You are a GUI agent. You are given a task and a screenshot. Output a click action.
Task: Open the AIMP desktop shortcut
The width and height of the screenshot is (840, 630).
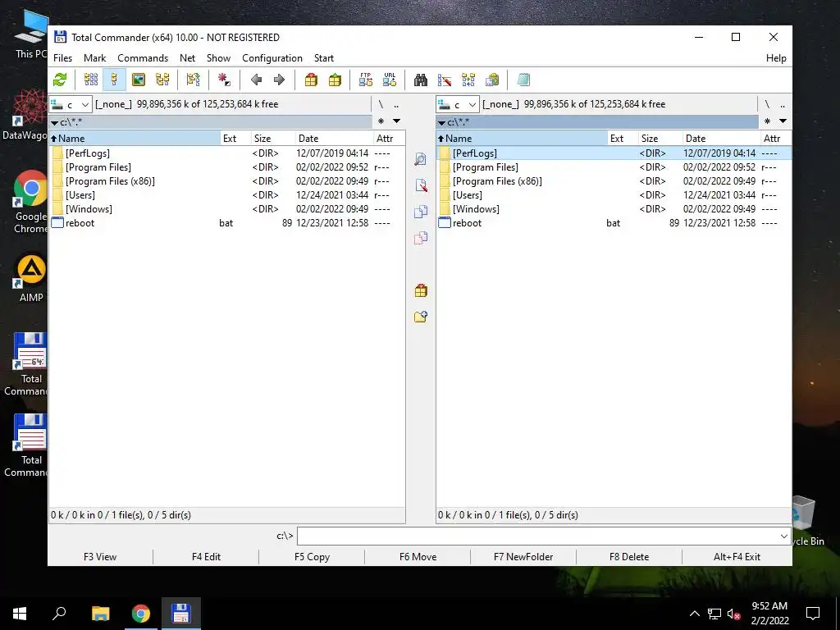[x=30, y=279]
